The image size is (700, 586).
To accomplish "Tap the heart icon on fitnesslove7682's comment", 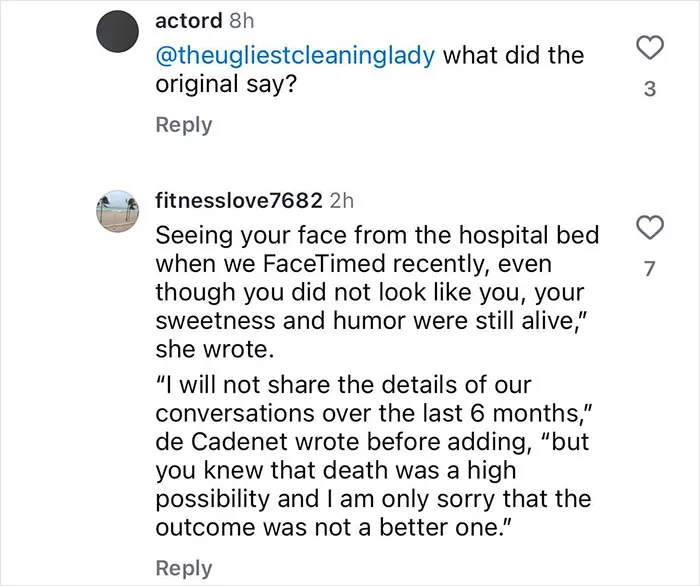I will pyautogui.click(x=650, y=227).
